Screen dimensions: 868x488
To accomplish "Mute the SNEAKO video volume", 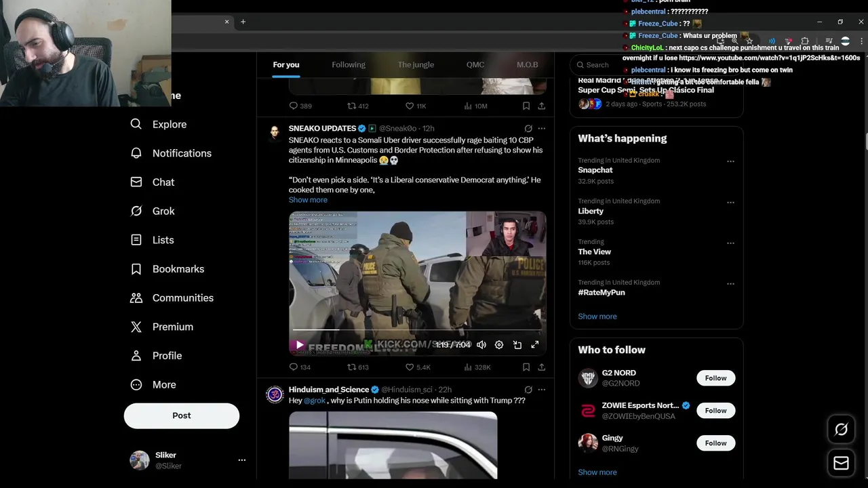I will point(481,345).
